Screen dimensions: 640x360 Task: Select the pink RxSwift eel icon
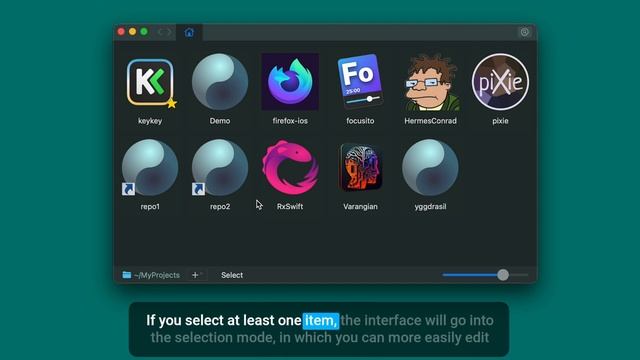290,168
